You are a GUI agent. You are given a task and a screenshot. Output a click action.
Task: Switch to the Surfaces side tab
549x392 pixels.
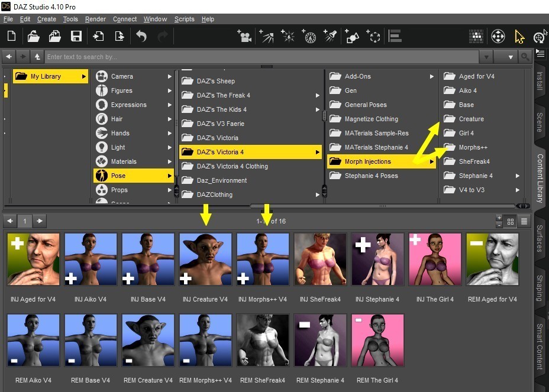coord(540,238)
